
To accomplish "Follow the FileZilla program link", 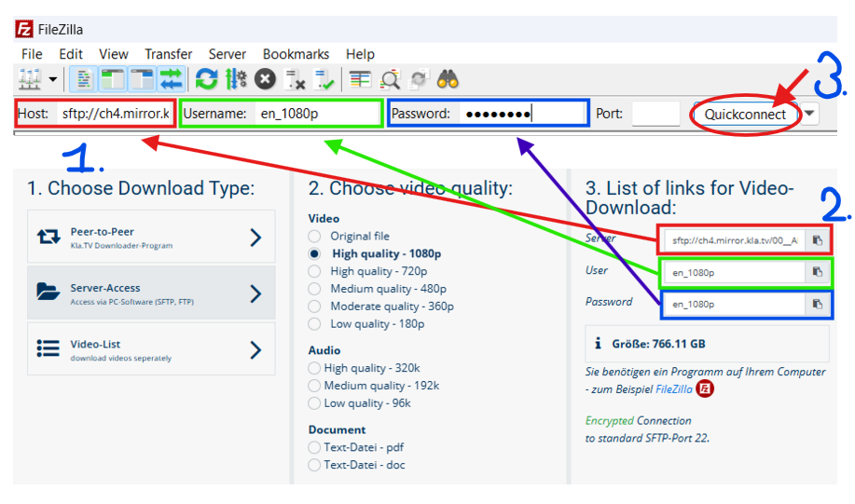I will tap(672, 388).
